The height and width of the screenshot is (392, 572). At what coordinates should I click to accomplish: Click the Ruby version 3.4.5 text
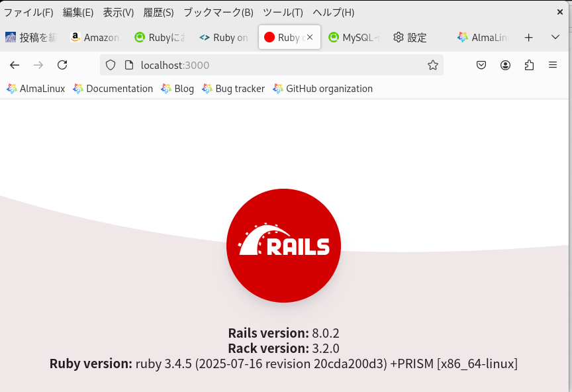tap(283, 364)
